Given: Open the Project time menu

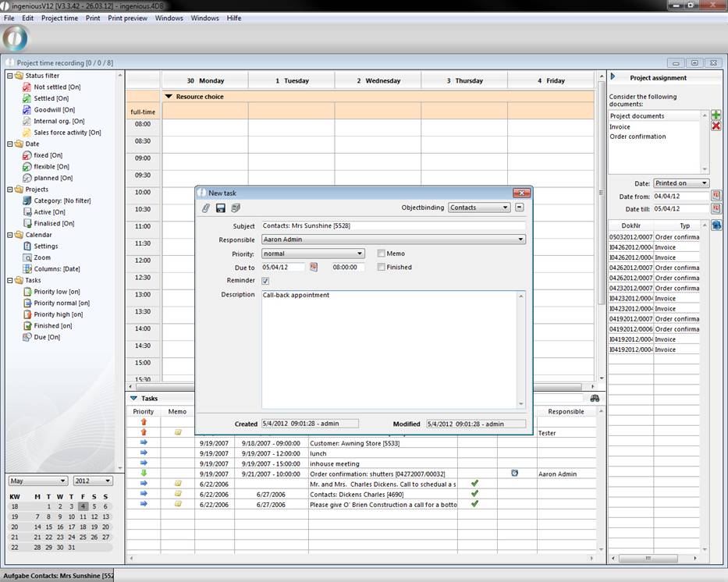Looking at the screenshot, I should click(59, 18).
